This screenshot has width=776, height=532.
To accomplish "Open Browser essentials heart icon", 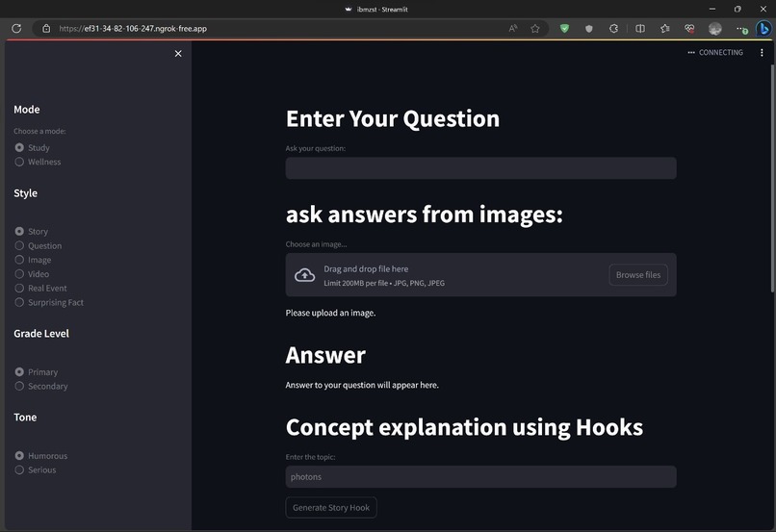I will [689, 28].
